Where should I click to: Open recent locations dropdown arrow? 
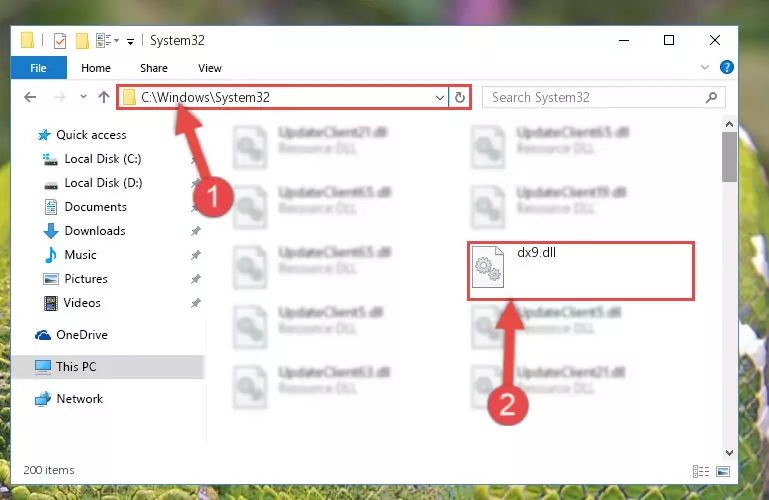pos(83,97)
